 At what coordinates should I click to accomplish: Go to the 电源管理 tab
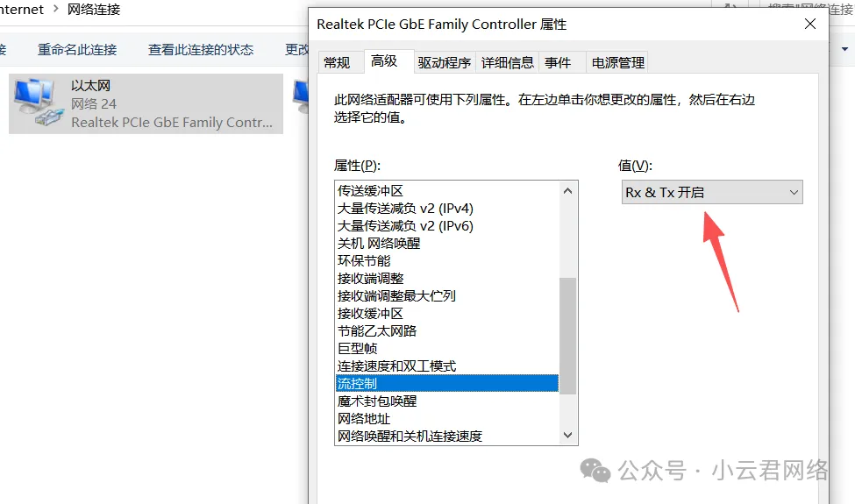[x=617, y=62]
